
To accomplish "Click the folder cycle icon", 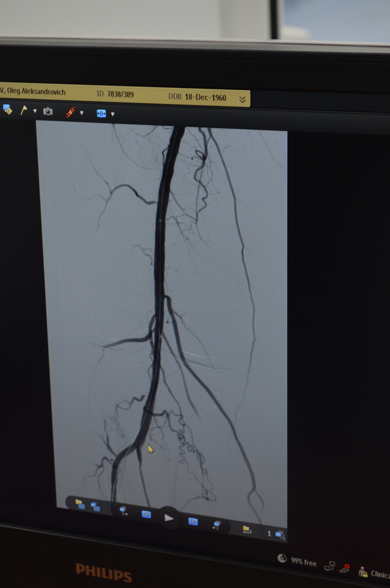I will [x=247, y=530].
